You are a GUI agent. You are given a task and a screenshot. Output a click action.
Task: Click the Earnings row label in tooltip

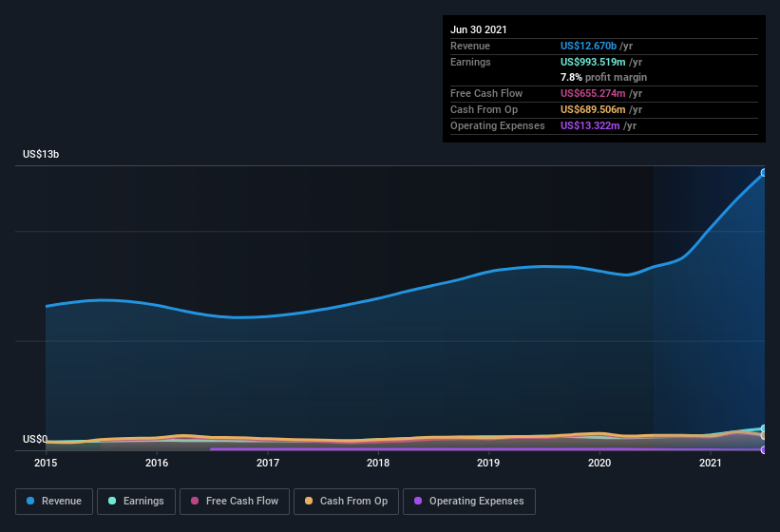[470, 62]
